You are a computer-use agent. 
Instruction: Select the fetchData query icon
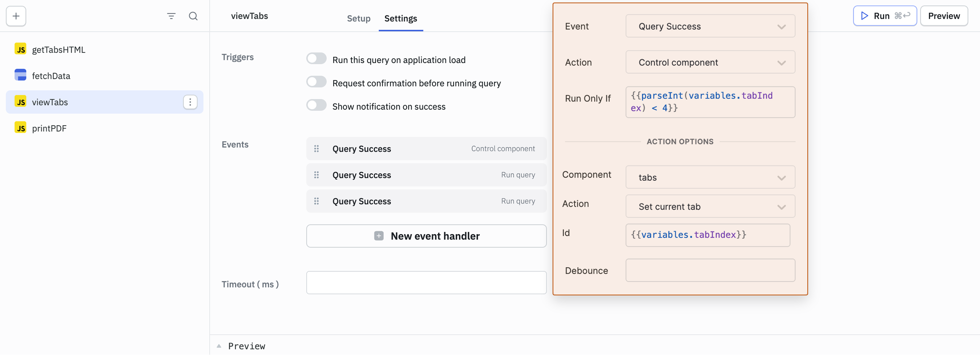pos(21,75)
